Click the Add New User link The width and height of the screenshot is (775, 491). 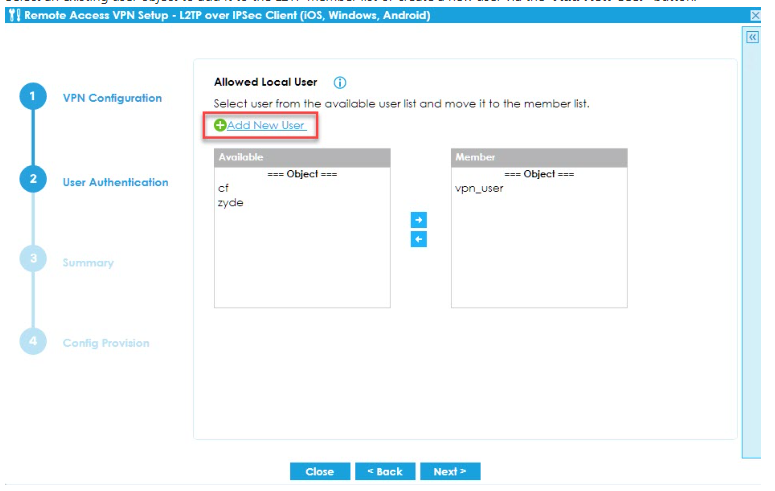coord(265,125)
